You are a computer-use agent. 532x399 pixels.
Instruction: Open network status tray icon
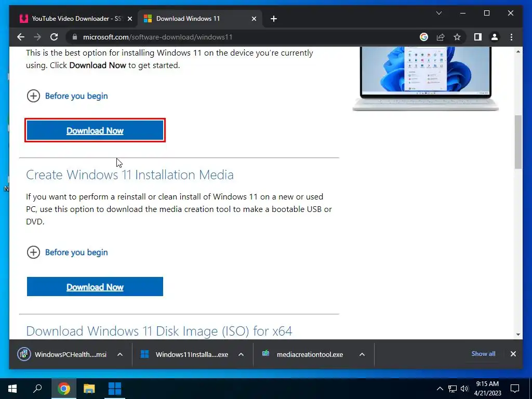pyautogui.click(x=453, y=389)
